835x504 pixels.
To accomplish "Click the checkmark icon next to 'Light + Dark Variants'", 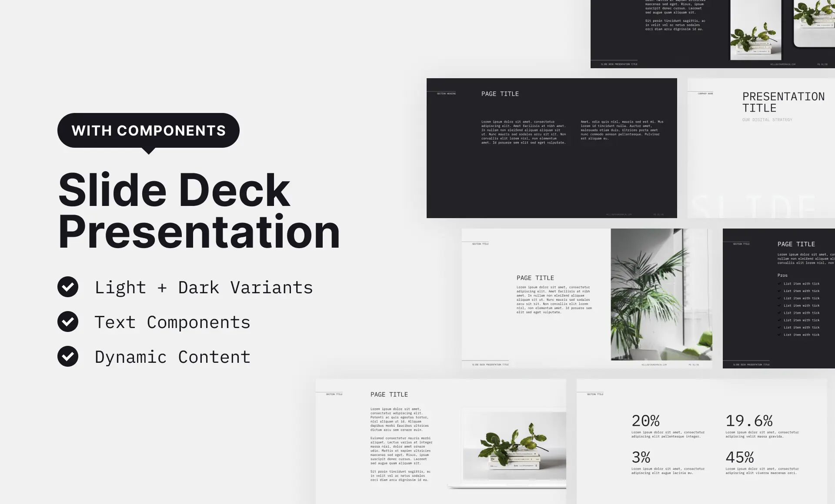I will coord(67,287).
